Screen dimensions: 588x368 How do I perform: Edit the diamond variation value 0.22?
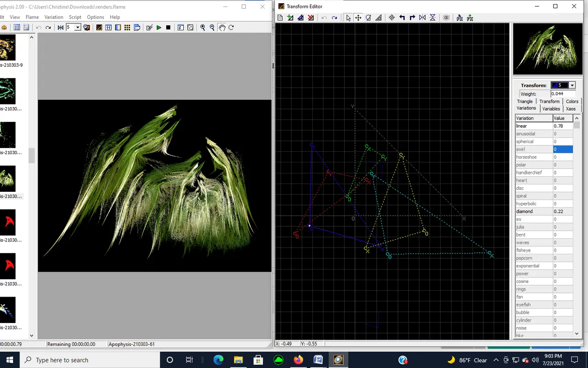[x=563, y=212]
